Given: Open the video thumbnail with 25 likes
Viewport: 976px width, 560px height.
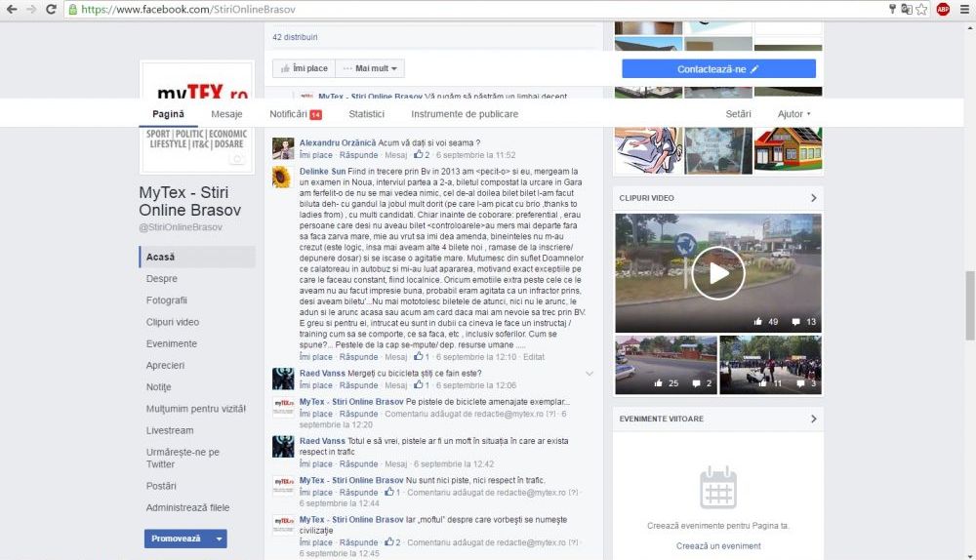Looking at the screenshot, I should pyautogui.click(x=666, y=365).
